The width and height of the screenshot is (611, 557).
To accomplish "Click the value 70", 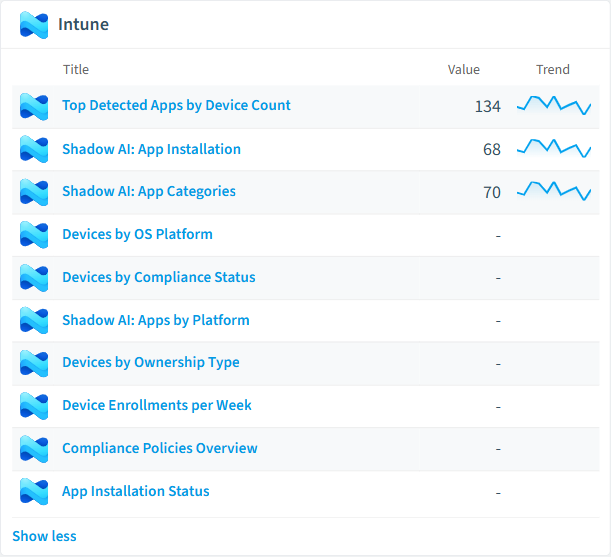I will 492,193.
